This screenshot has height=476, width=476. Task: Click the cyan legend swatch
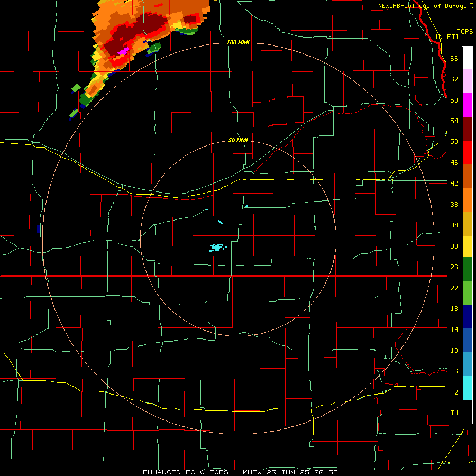click(467, 388)
